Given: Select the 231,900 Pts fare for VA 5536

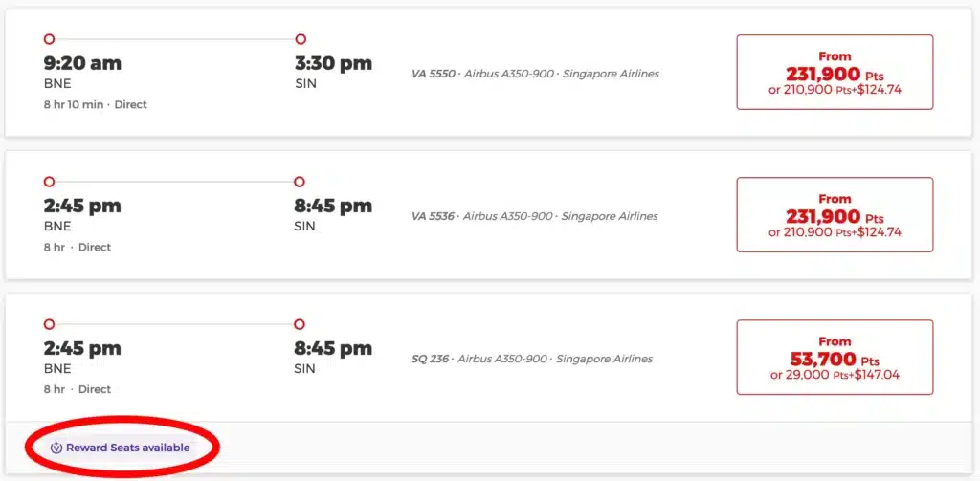Looking at the screenshot, I should click(x=834, y=214).
